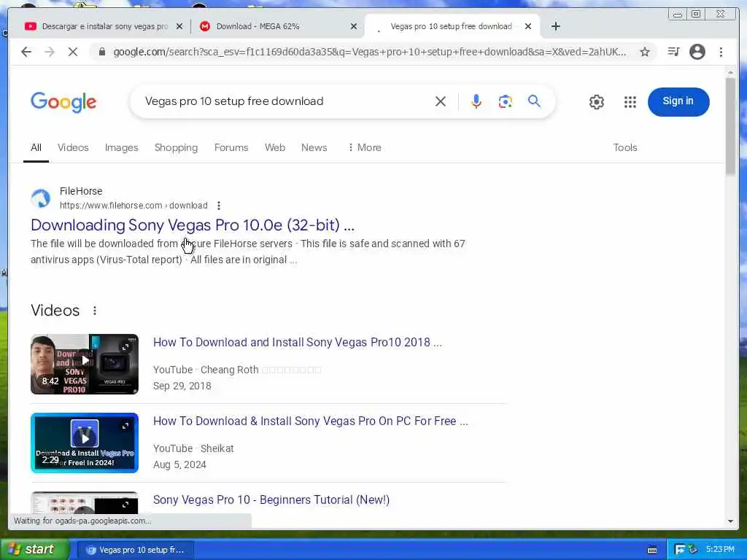The height and width of the screenshot is (560, 747).
Task: Search by image with the Lens icon
Action: tap(505, 101)
